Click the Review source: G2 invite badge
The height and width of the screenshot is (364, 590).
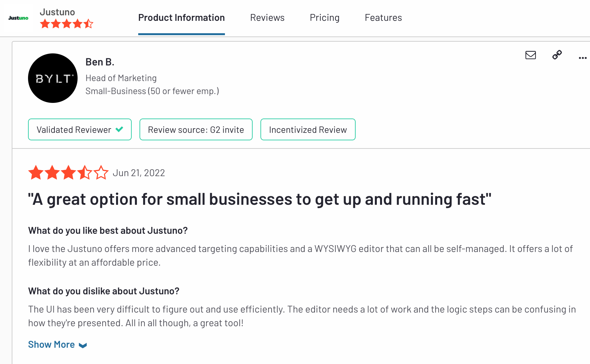[196, 130]
